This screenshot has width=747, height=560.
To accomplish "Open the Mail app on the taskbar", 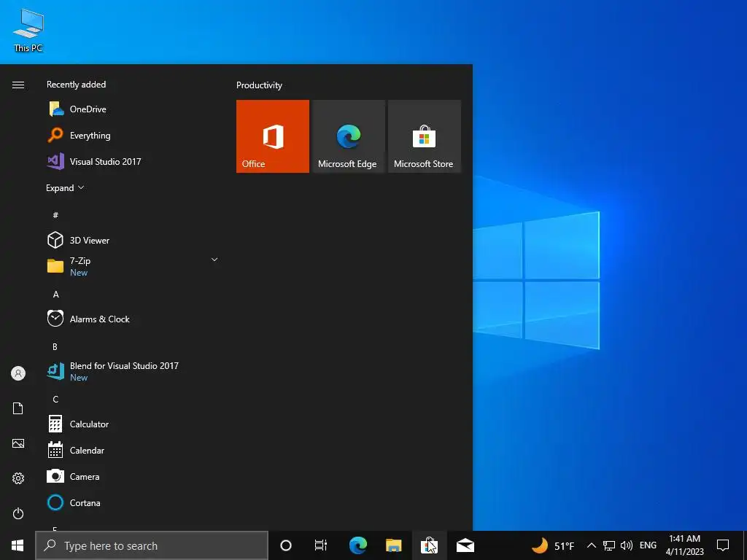I will pyautogui.click(x=465, y=545).
